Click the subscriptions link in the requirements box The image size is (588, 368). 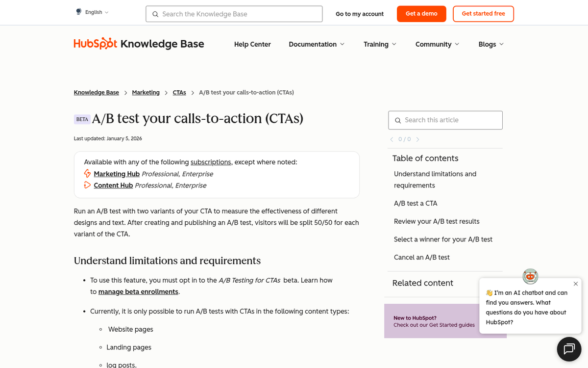click(x=211, y=162)
